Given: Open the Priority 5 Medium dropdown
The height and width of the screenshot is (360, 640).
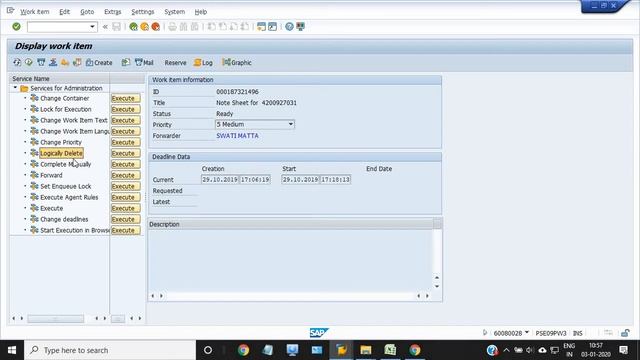Looking at the screenshot, I should click(x=291, y=124).
